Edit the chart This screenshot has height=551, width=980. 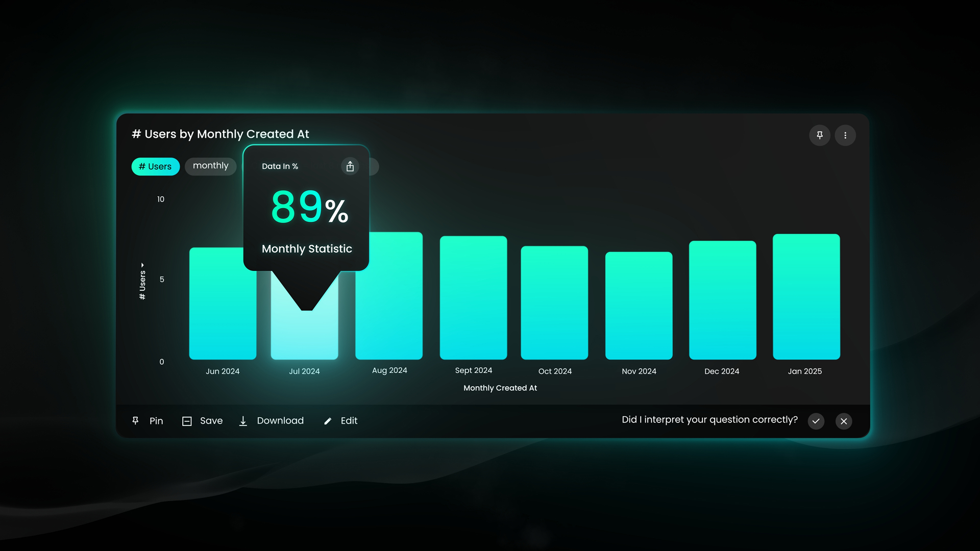tap(340, 421)
